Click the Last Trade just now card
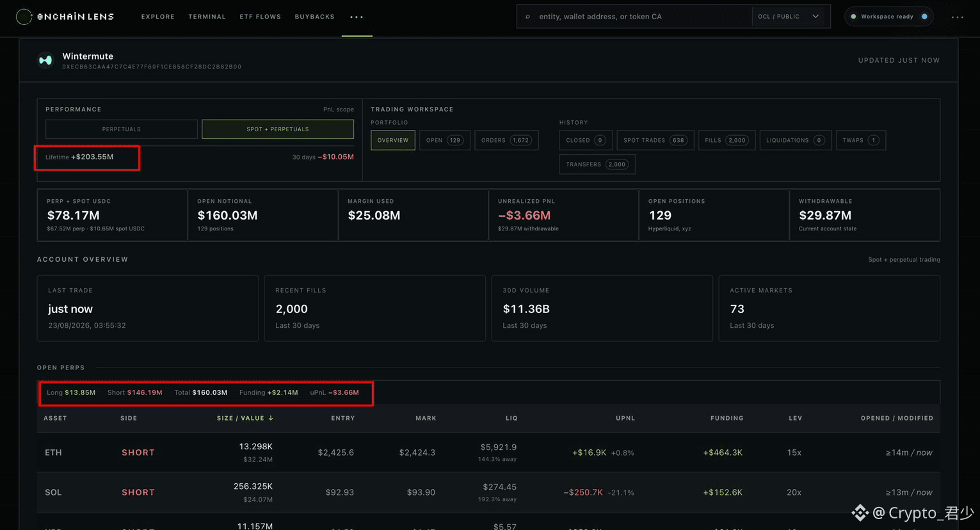 pyautogui.click(x=148, y=309)
